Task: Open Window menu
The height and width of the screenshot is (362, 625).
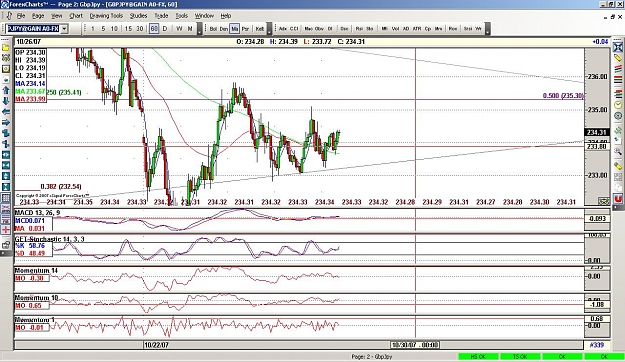Action: point(204,16)
